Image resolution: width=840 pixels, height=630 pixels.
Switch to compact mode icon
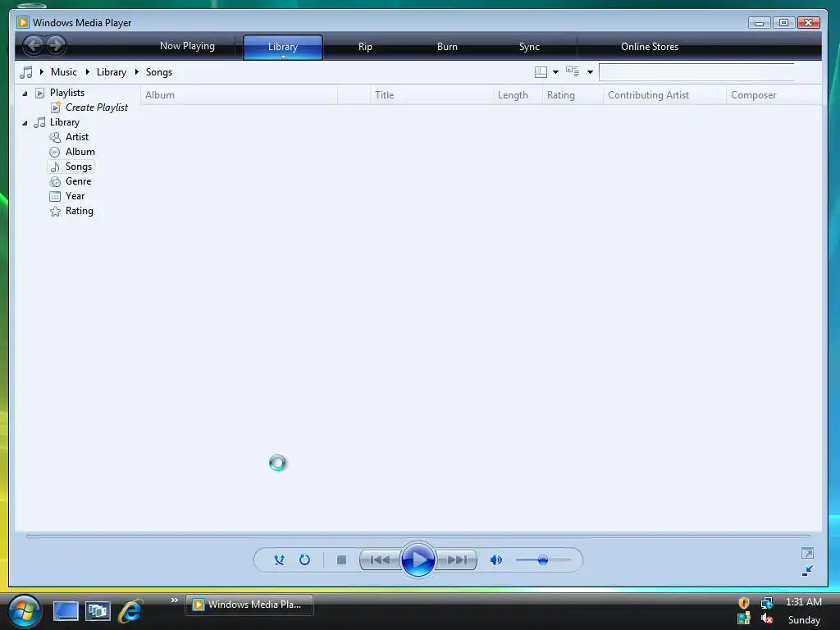click(807, 571)
